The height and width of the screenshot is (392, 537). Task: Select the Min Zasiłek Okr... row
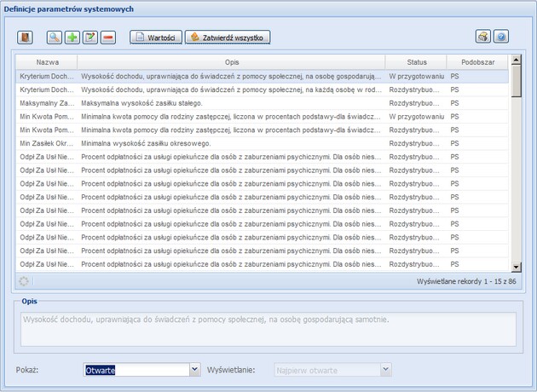[x=262, y=143]
